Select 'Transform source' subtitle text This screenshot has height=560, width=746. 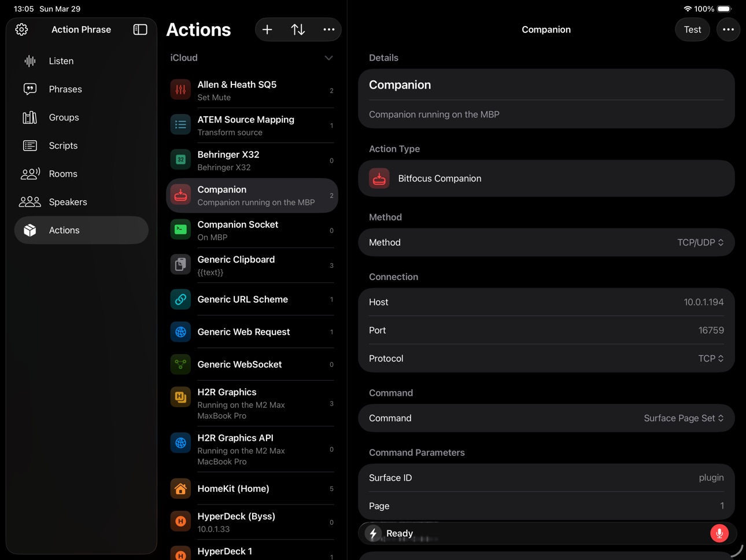(x=230, y=132)
